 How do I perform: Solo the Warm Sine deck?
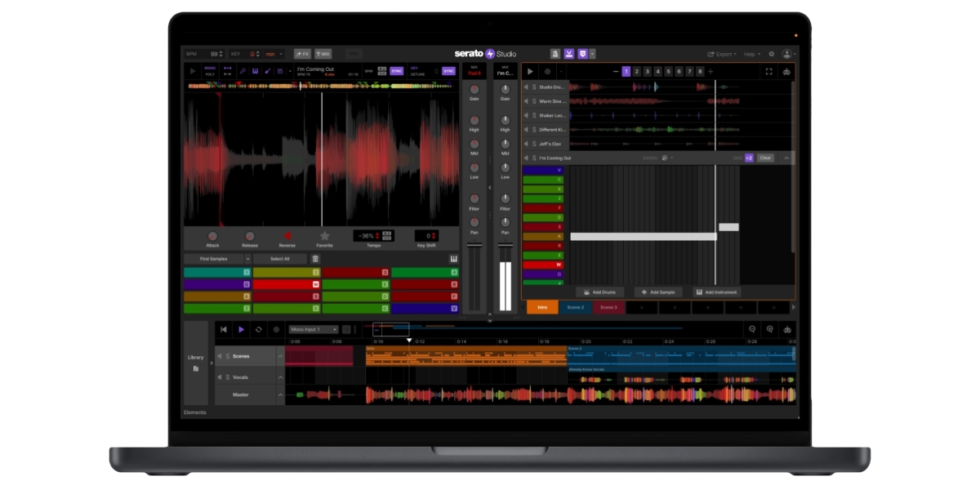point(534,101)
